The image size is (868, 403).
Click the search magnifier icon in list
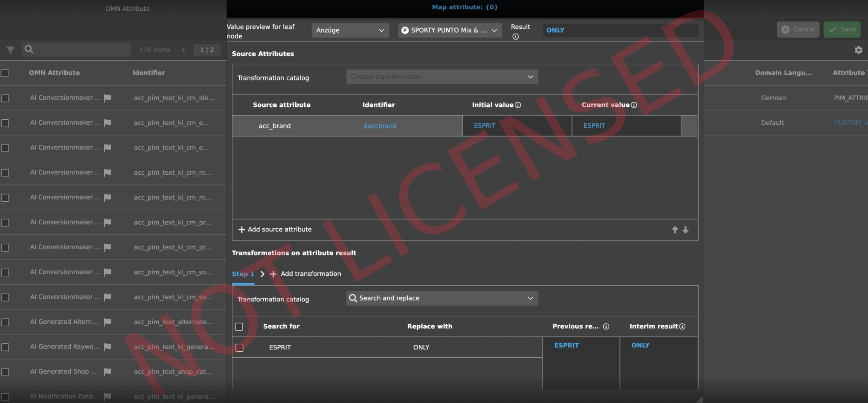click(x=29, y=49)
